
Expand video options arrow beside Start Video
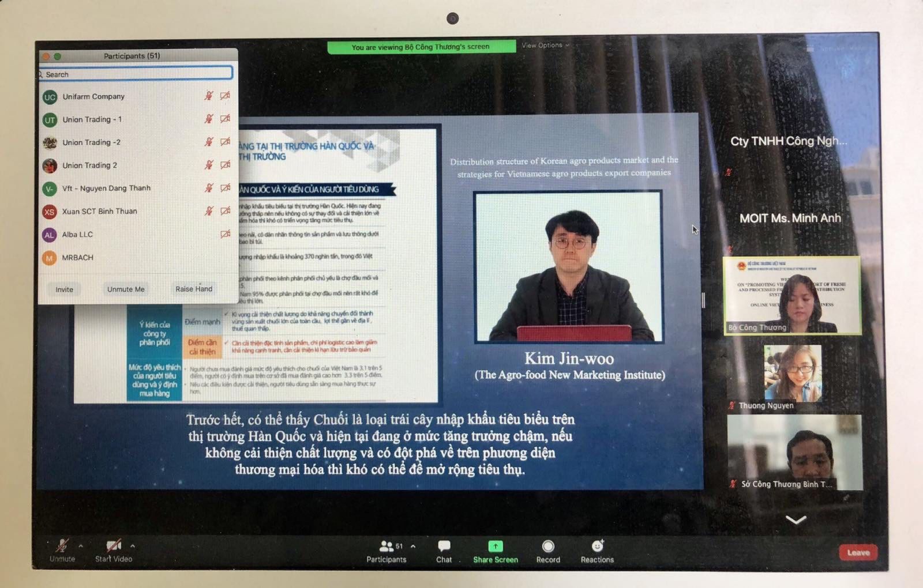[x=133, y=545]
